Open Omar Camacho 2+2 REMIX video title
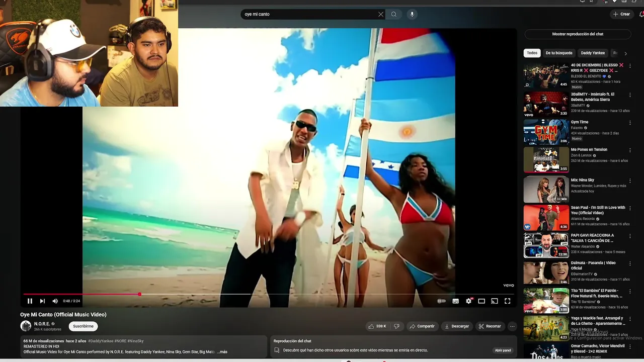The image size is (644, 362). (x=598, y=348)
